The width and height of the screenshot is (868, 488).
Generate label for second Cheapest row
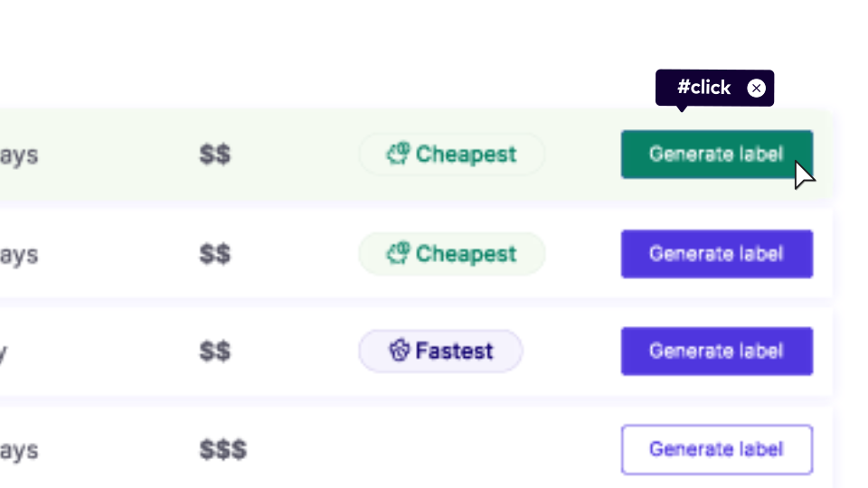[716, 254]
